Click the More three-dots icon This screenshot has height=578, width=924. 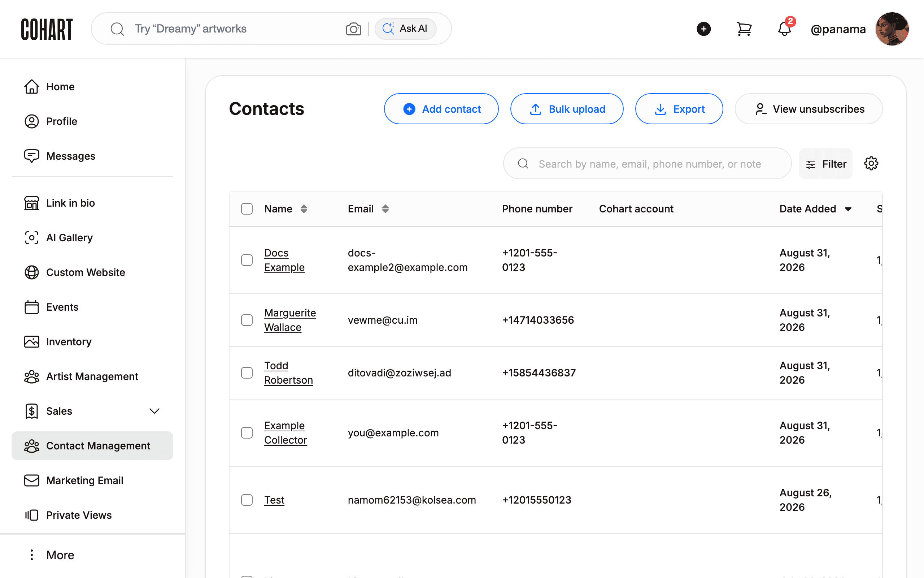click(x=32, y=555)
